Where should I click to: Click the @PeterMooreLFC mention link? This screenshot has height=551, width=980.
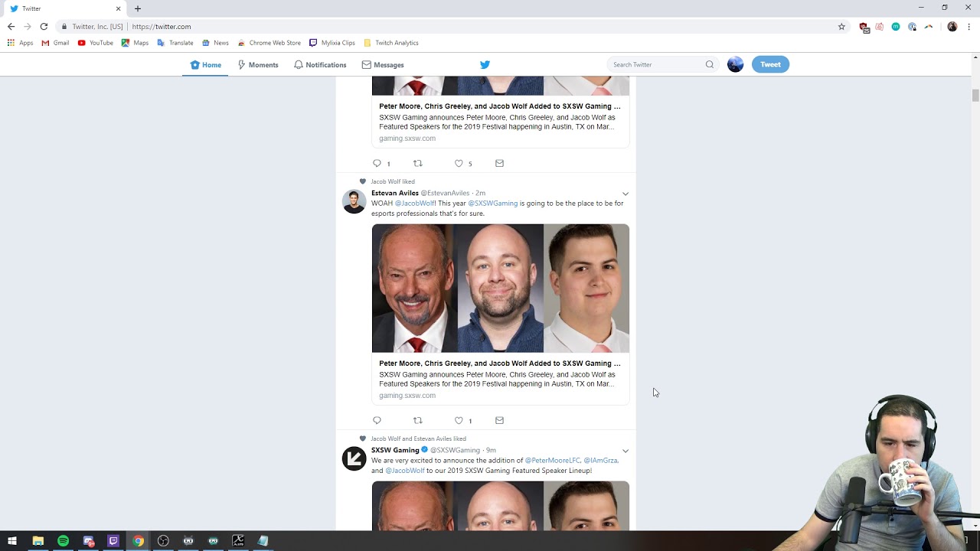tap(552, 461)
